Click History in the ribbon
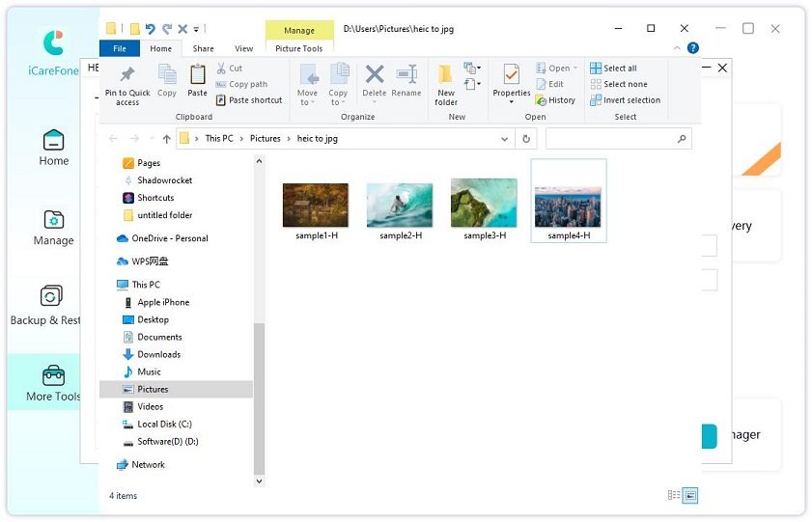 point(556,99)
